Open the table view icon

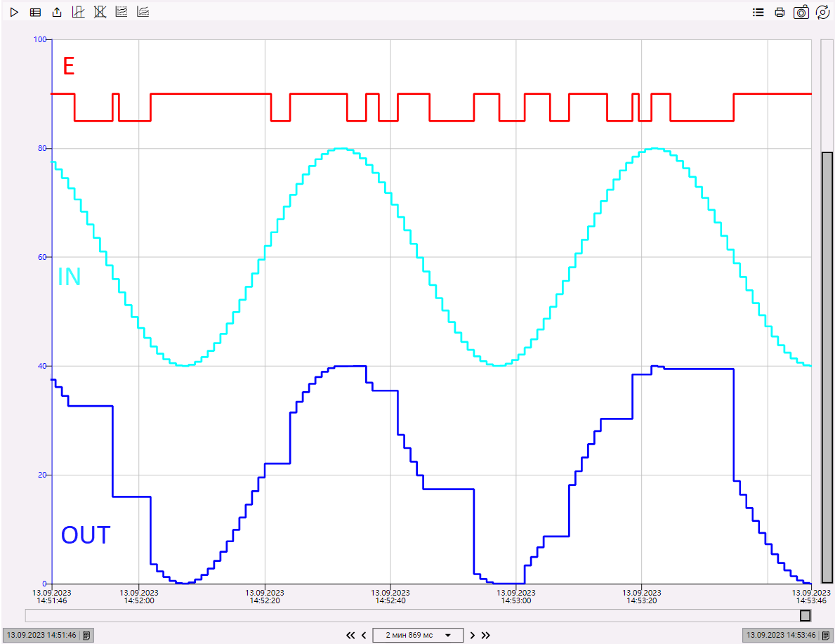[35, 12]
